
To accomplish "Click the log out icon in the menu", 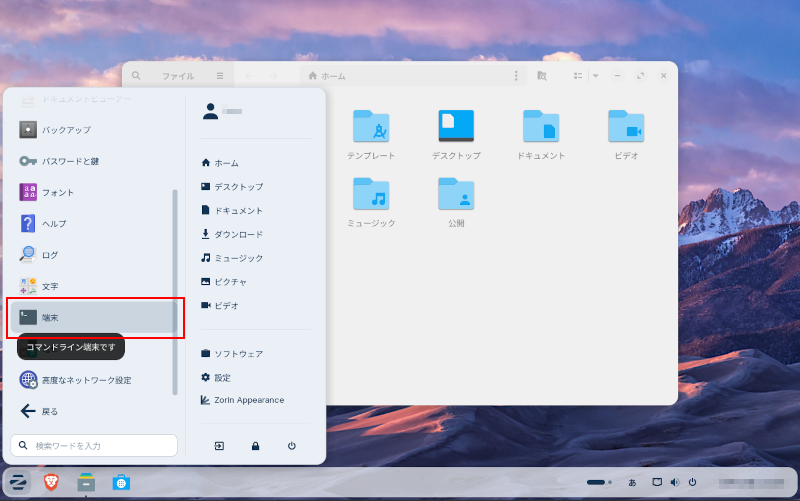I will click(x=219, y=446).
